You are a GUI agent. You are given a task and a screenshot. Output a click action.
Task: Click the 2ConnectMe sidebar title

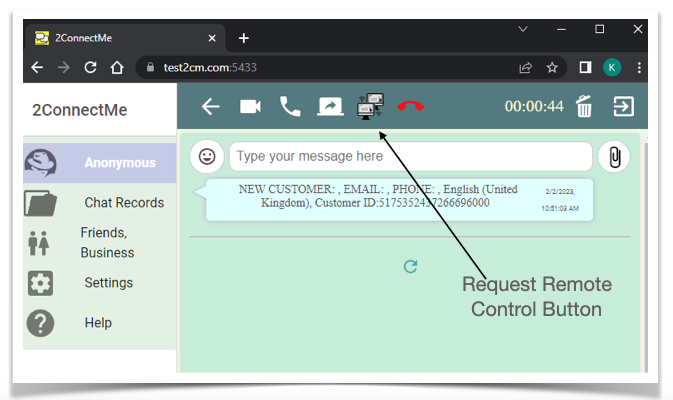click(x=80, y=110)
